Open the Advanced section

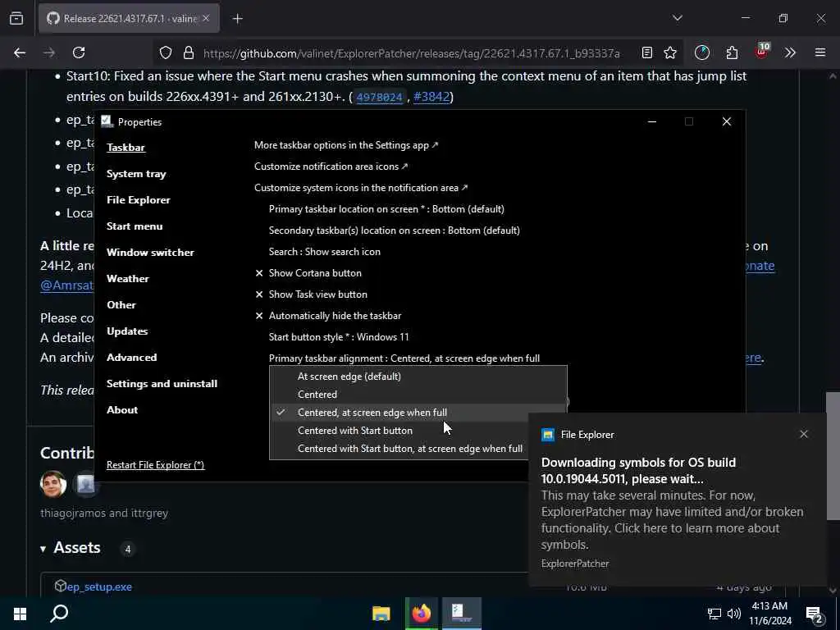[131, 358]
